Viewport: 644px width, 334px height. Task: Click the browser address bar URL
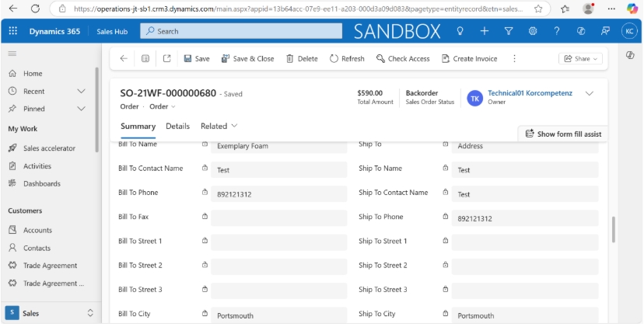point(298,9)
